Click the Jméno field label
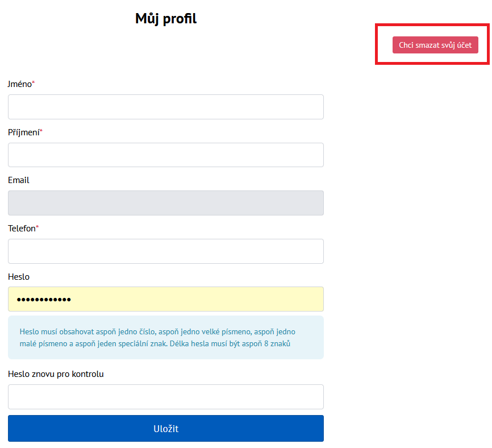This screenshot has width=492, height=448. click(x=19, y=84)
